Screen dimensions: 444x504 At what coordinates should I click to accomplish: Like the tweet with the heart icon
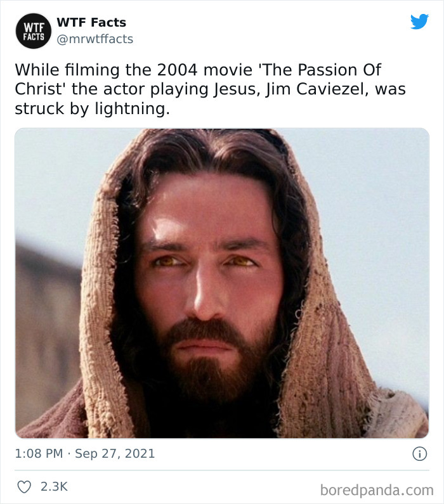(x=23, y=487)
